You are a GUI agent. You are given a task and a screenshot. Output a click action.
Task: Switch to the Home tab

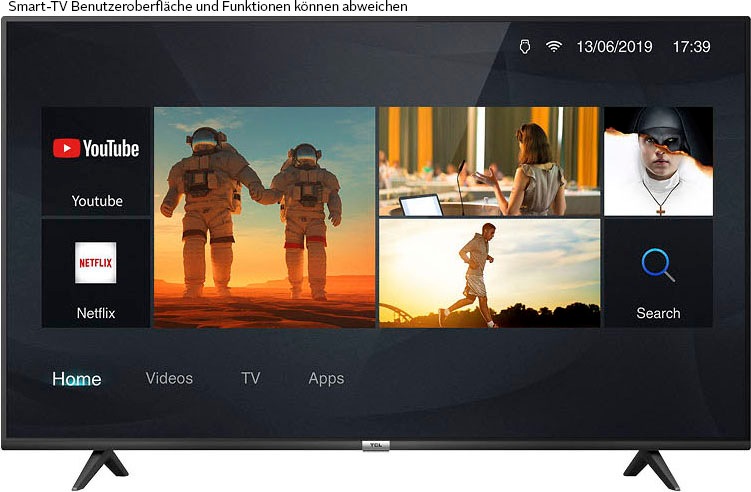77,379
